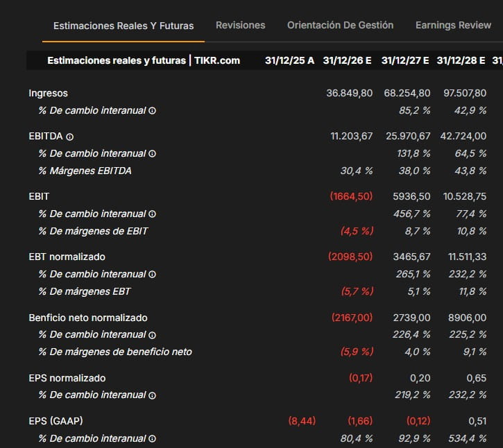Click the 31/12/27 E column header

(x=405, y=60)
